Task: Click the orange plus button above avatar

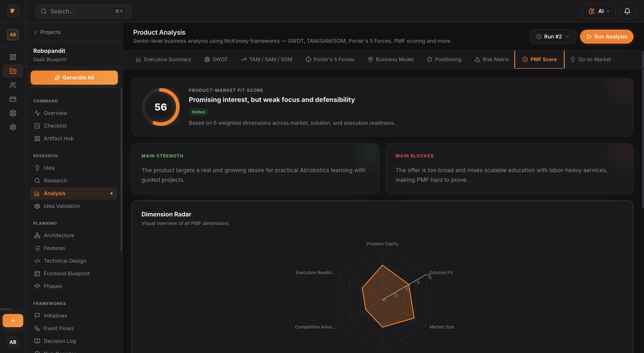Action: click(13, 321)
